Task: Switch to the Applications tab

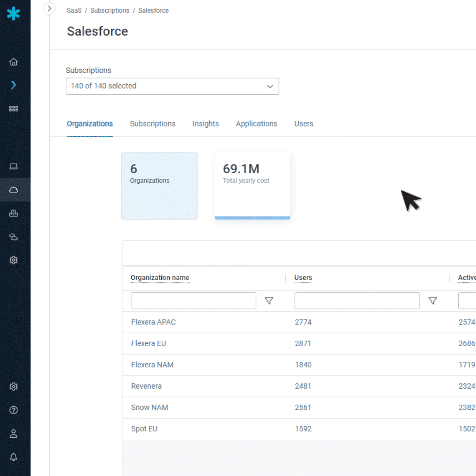Action: coord(257,124)
